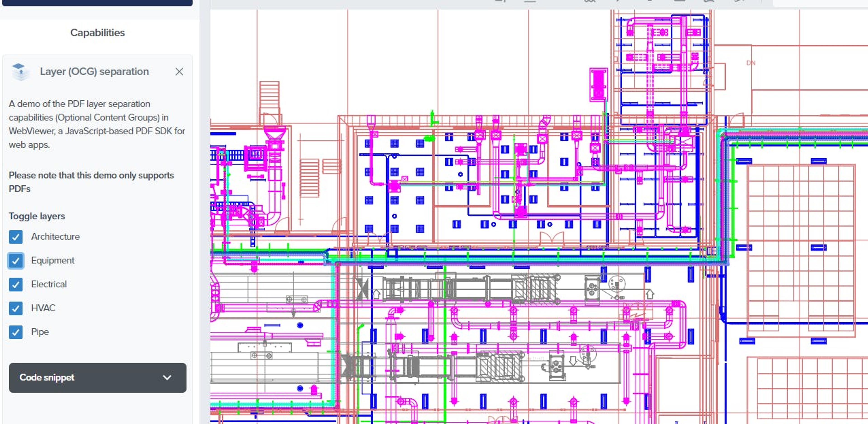Hide the HVAC layer via its checkbox
The width and height of the screenshot is (868, 424).
click(x=16, y=308)
